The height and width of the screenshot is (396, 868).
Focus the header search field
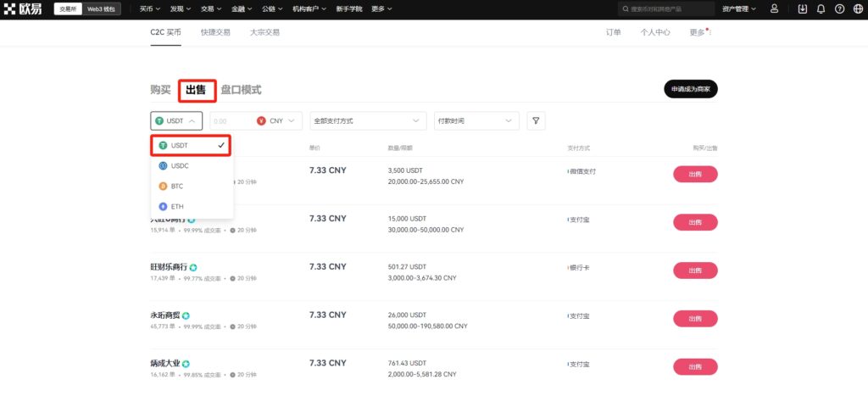pyautogui.click(x=666, y=8)
